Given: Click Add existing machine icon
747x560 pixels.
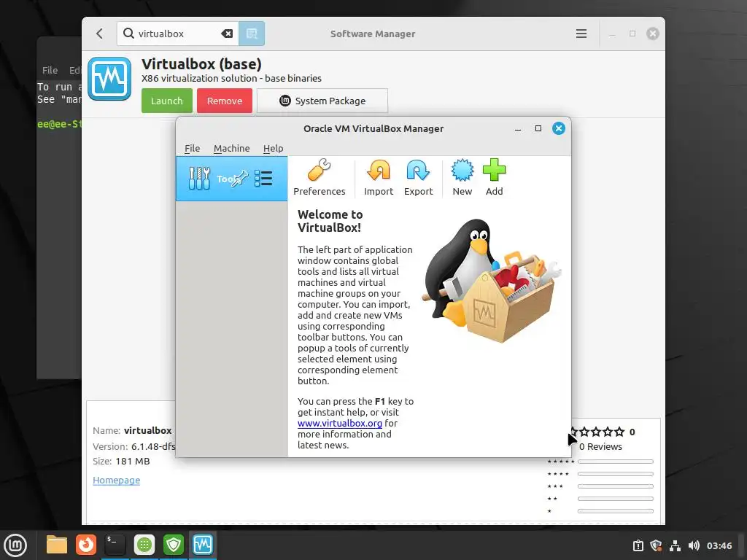Looking at the screenshot, I should tap(494, 178).
